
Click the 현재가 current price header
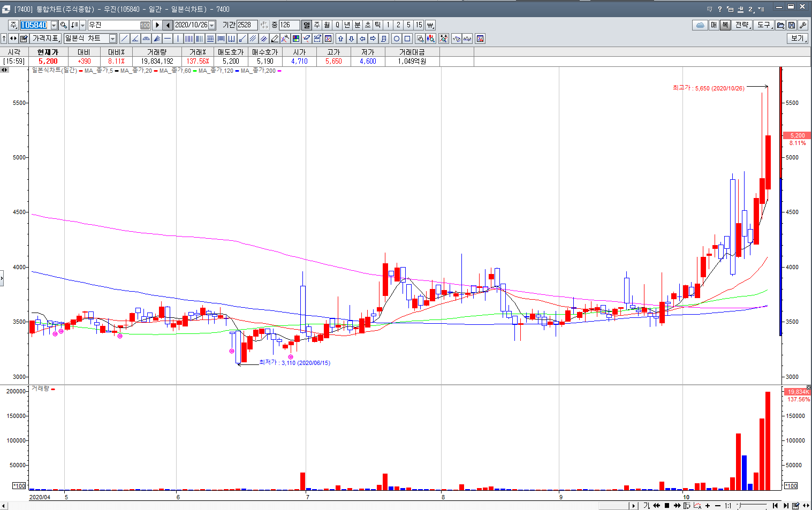tap(48, 52)
